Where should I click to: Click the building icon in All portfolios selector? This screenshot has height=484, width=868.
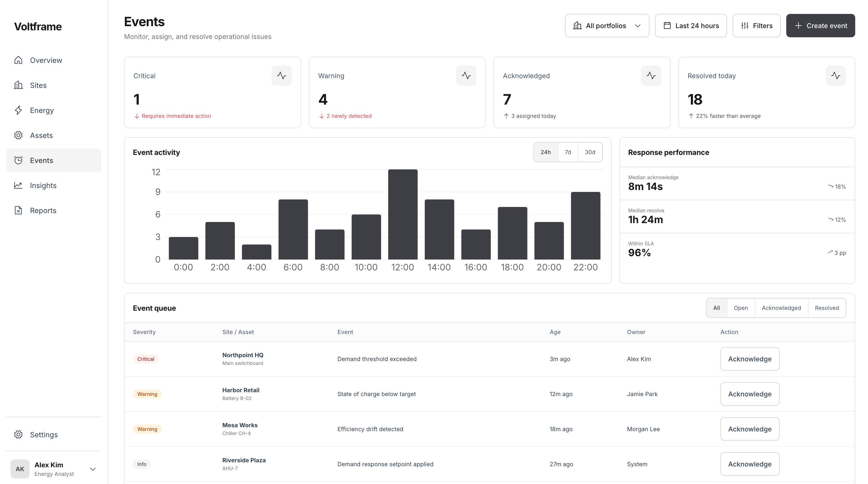coord(577,26)
